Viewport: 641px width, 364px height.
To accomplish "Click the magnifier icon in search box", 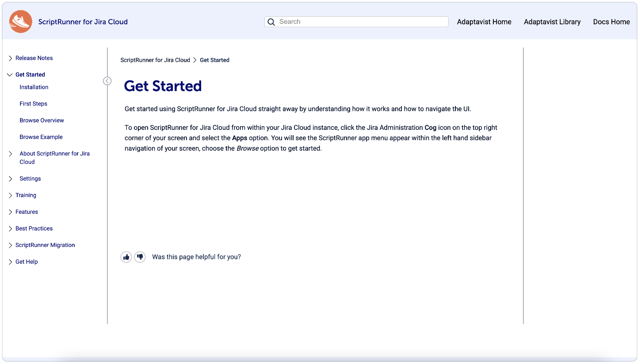I will [271, 22].
